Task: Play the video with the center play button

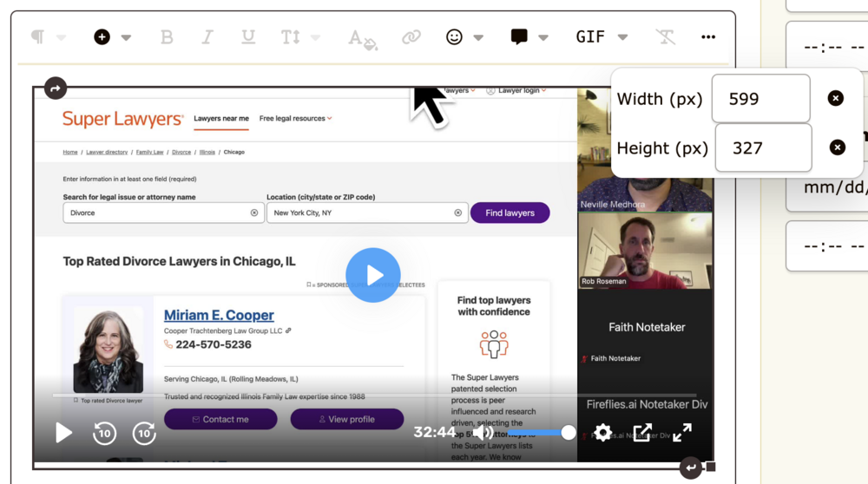Action: [x=373, y=275]
